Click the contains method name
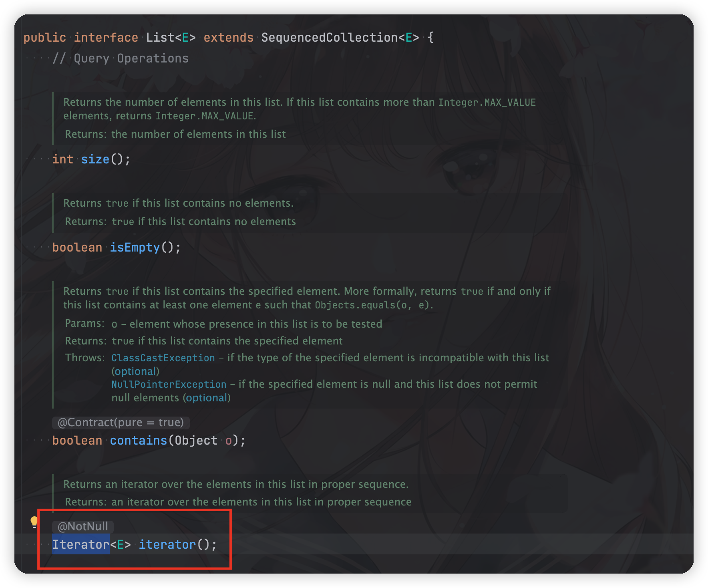This screenshot has height=588, width=708. pyautogui.click(x=138, y=440)
